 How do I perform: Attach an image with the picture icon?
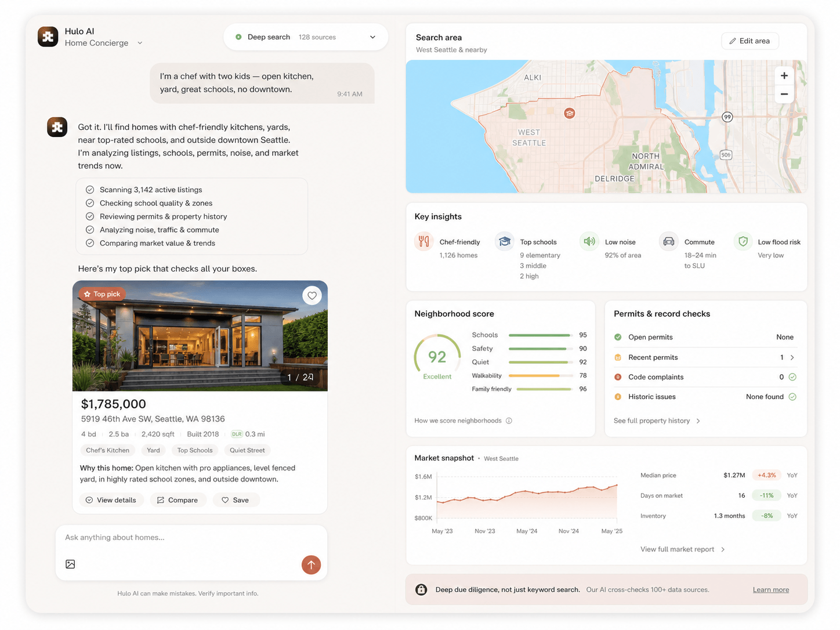tap(70, 564)
